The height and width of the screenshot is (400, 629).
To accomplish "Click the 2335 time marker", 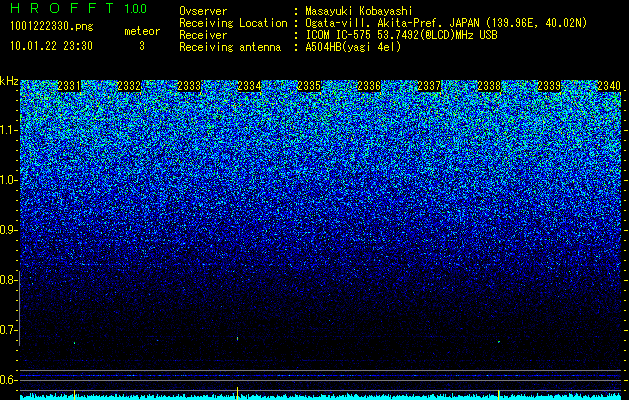I will coord(309,86).
